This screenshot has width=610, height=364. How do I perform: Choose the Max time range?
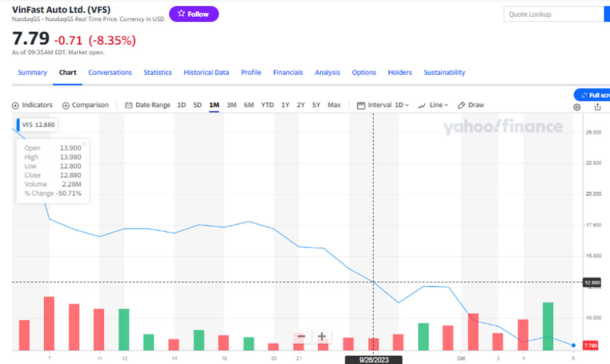[x=334, y=105]
